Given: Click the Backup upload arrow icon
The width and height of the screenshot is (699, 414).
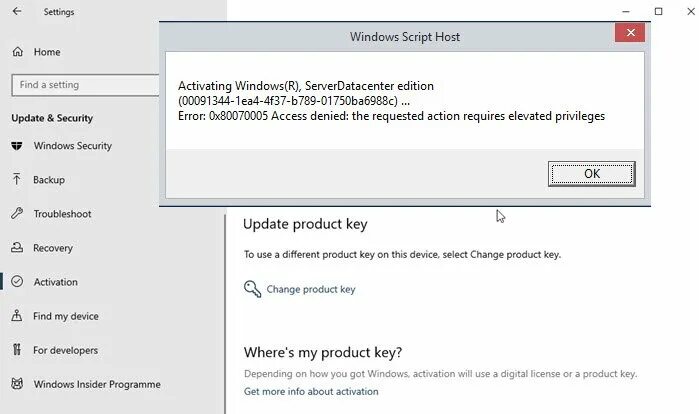Looking at the screenshot, I should click(17, 180).
